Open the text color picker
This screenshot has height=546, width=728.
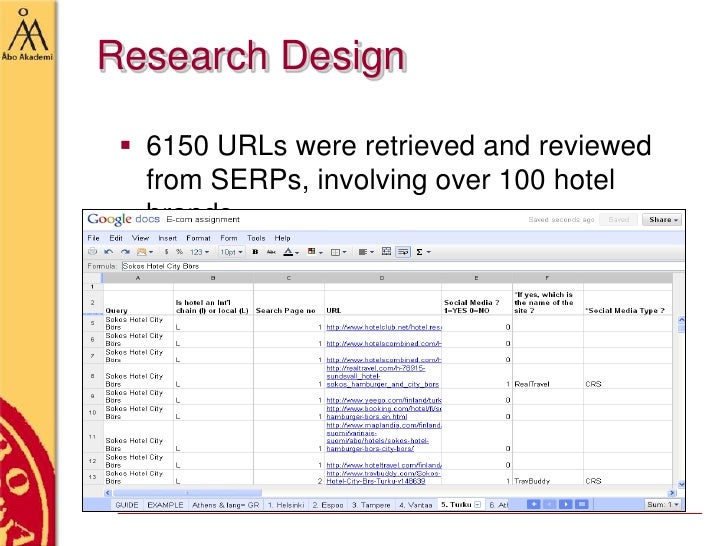pyautogui.click(x=291, y=252)
